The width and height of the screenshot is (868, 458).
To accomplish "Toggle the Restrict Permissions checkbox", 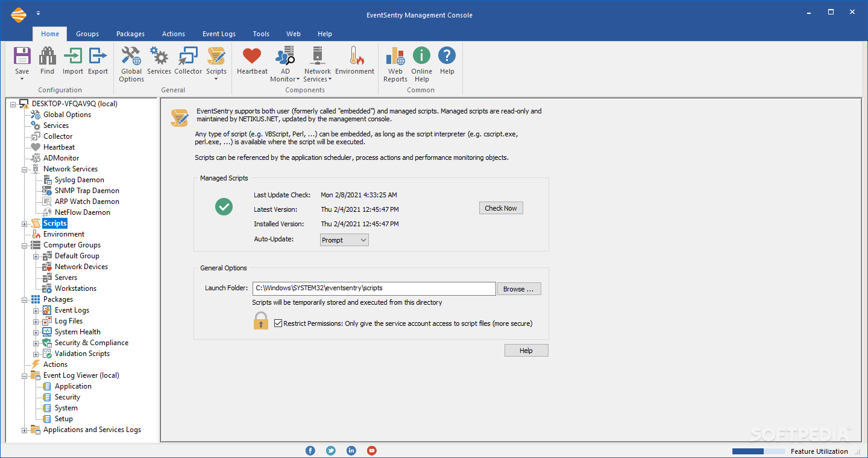I will coord(278,323).
